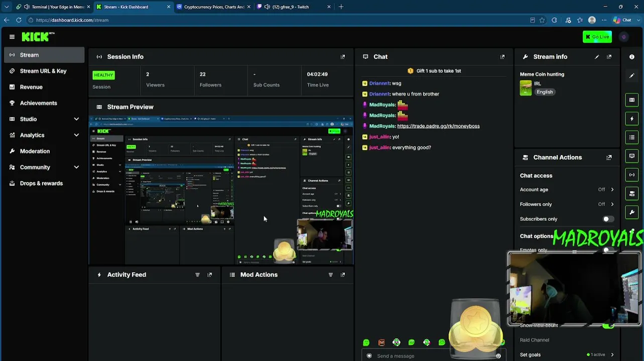Open Drops & rewards page

tap(44, 184)
